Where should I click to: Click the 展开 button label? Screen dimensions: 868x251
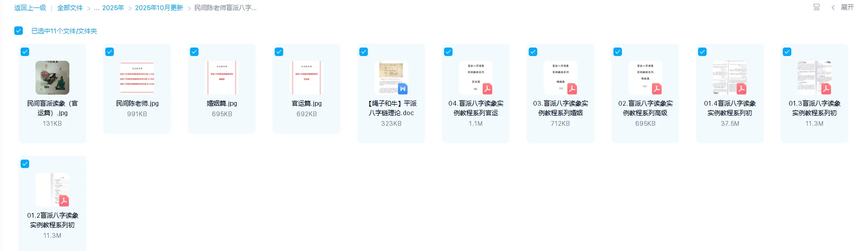pos(847,7)
